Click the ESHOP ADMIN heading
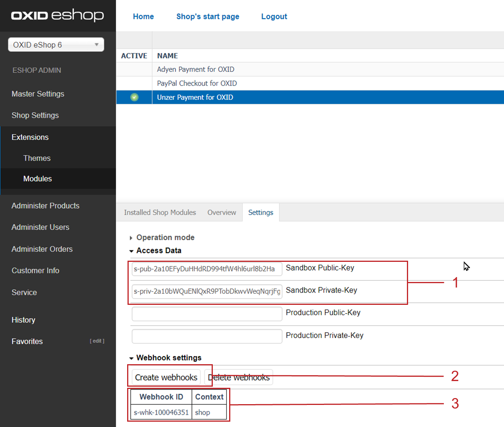The height and width of the screenshot is (427, 504). coord(37,70)
